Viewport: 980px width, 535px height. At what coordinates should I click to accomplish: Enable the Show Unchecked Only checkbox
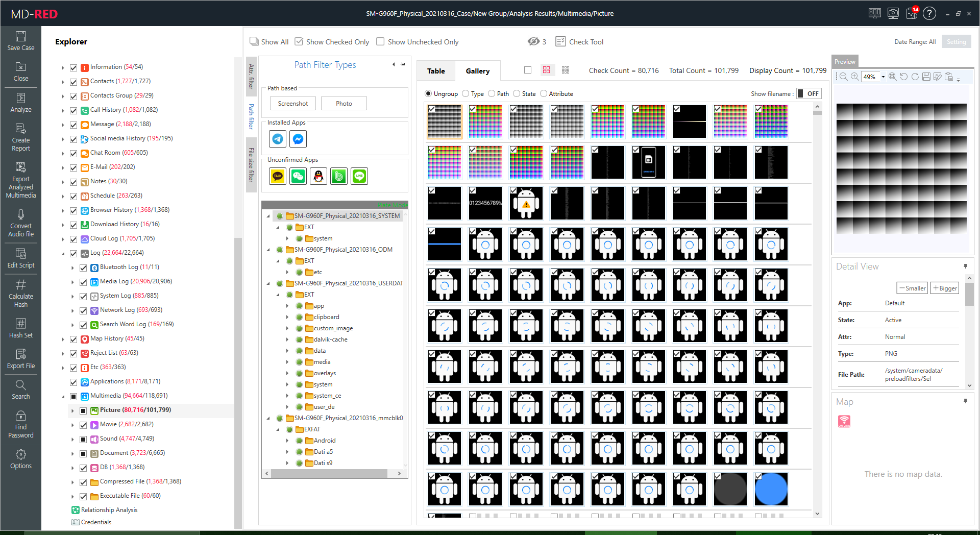coord(380,42)
